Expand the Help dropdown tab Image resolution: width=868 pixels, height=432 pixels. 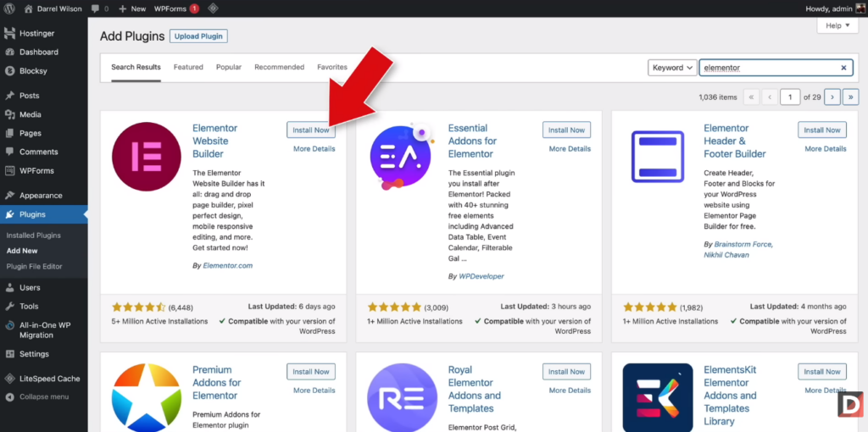click(x=837, y=25)
